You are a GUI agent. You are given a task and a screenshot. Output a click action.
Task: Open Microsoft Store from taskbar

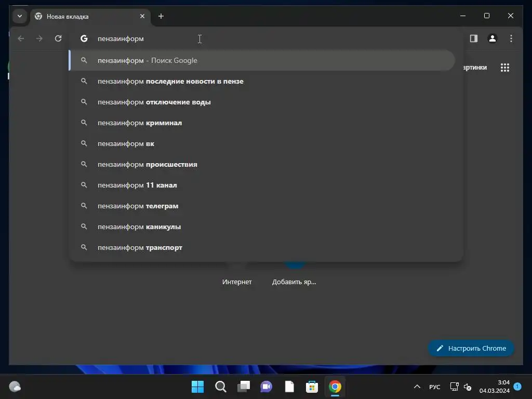pos(312,387)
